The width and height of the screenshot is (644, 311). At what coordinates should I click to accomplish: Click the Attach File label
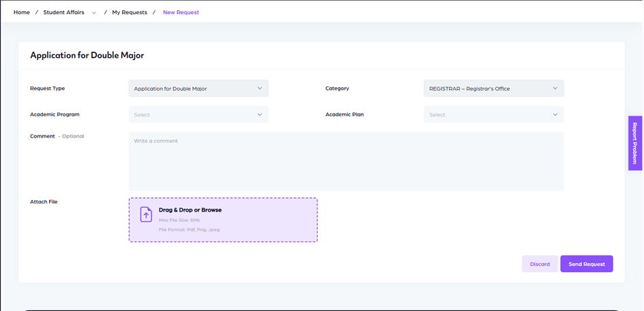[44, 202]
